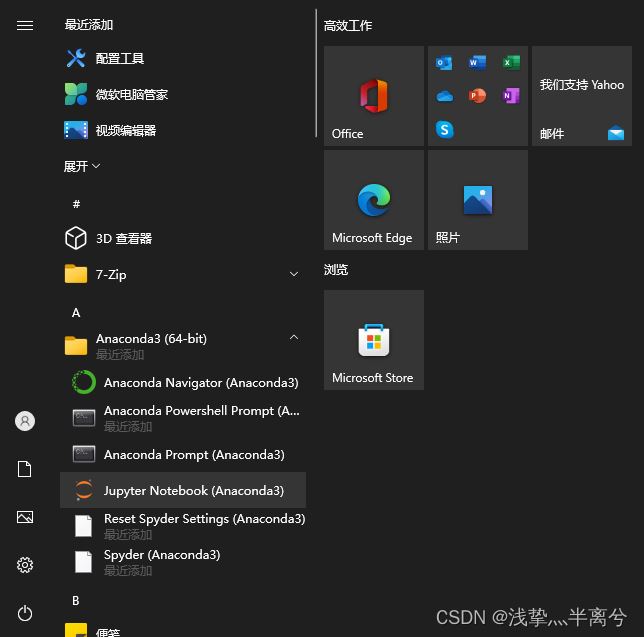Image resolution: width=644 pixels, height=637 pixels.
Task: Click the Anaconda3 (64-bit) folder icon
Action: tap(76, 345)
